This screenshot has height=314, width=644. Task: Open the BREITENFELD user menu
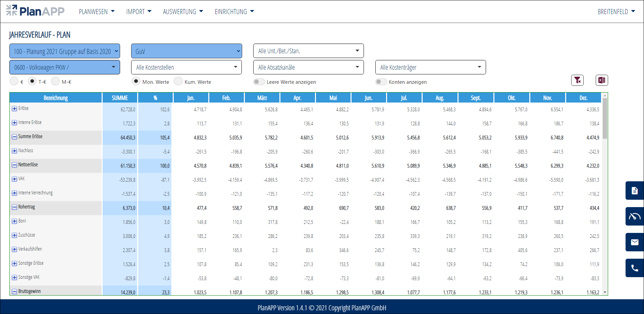(616, 12)
